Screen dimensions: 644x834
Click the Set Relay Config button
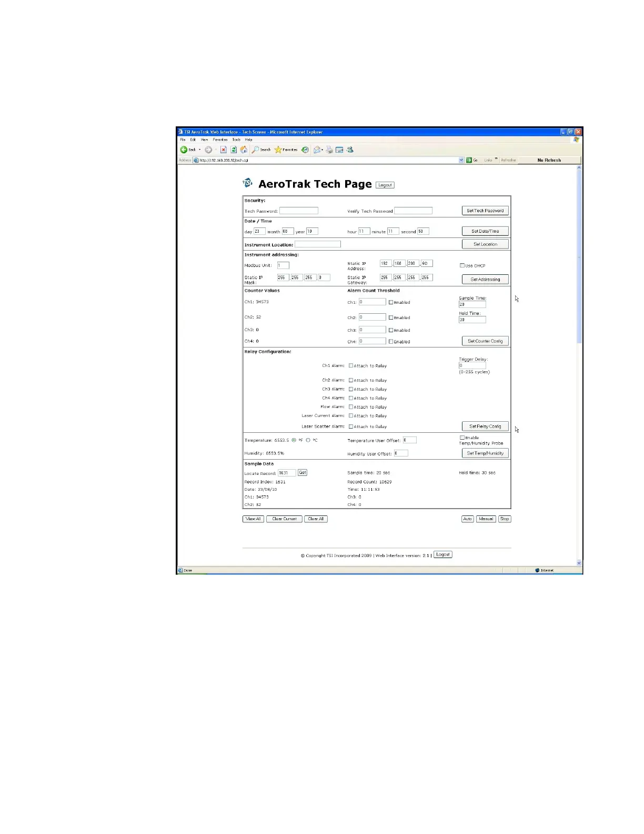pyautogui.click(x=485, y=426)
